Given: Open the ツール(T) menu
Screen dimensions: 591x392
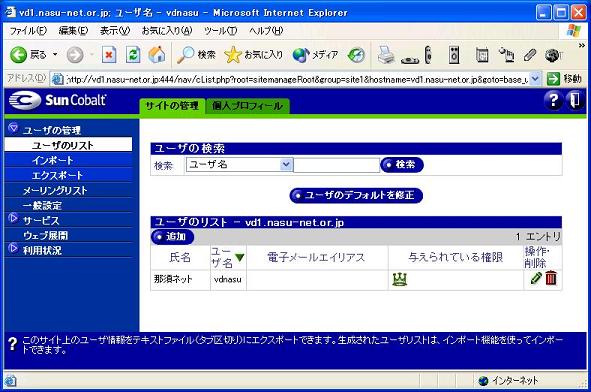Looking at the screenshot, I should pyautogui.click(x=220, y=31).
